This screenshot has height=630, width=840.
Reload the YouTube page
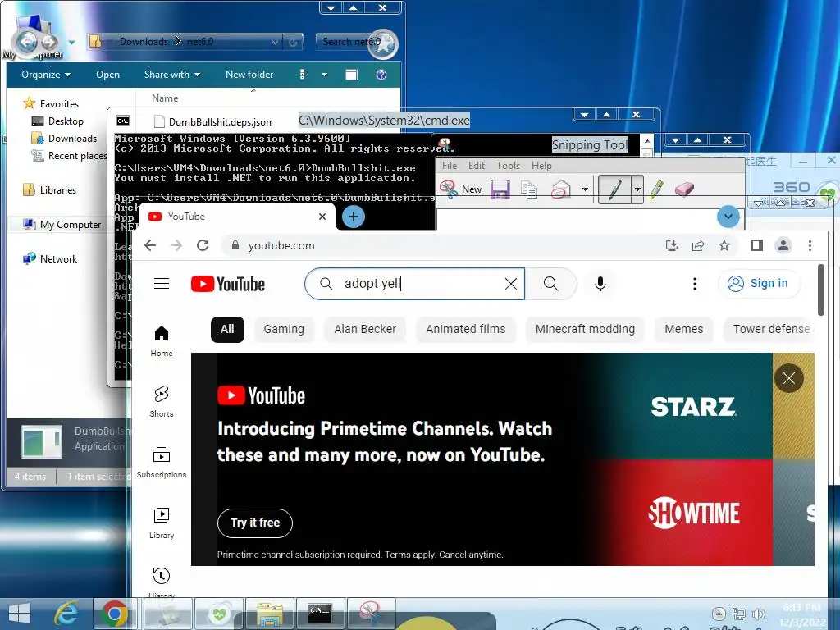(x=203, y=245)
